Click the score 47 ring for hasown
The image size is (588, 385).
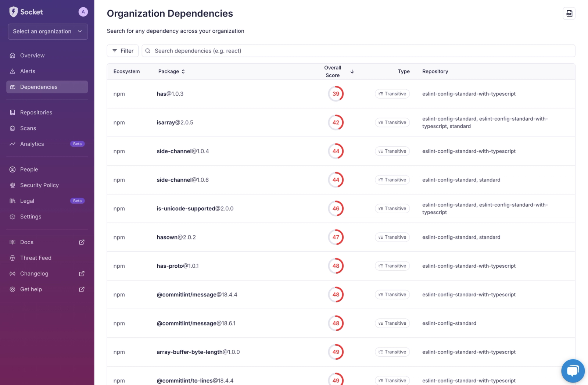[336, 237]
